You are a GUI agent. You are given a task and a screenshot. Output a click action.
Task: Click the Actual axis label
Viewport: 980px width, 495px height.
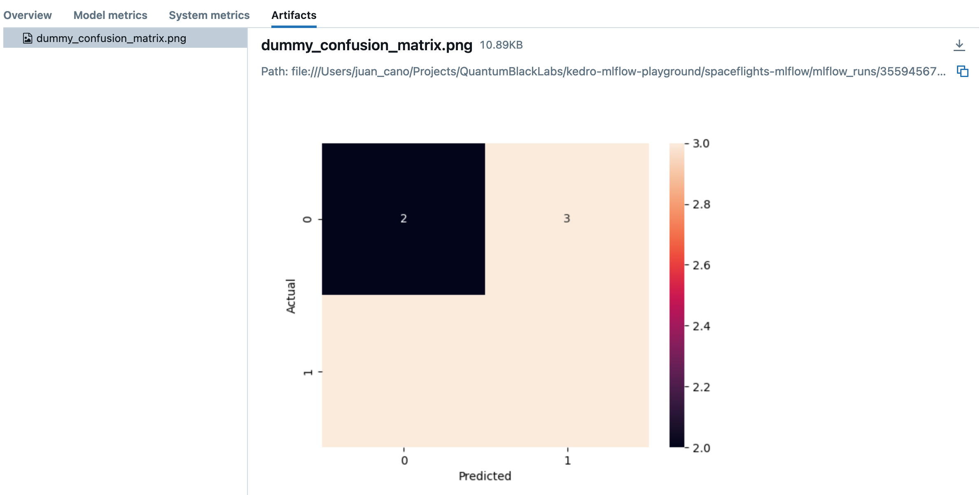pos(291,296)
